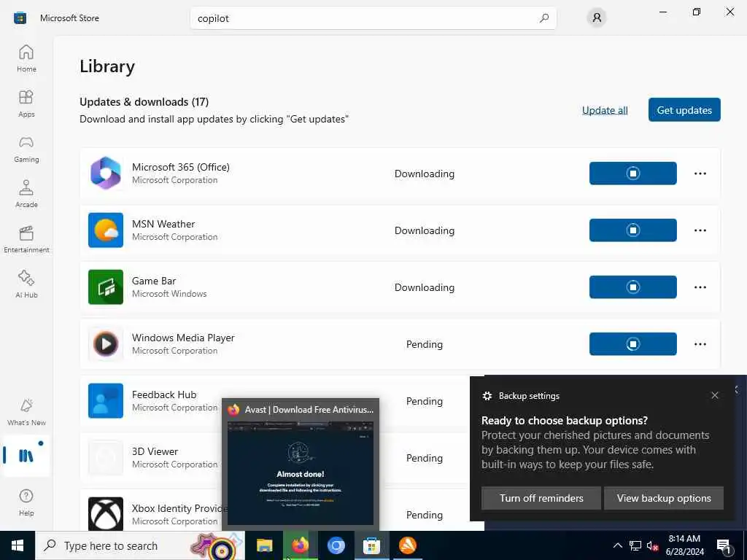Screen dimensions: 747x560
Task: Dismiss the Backup settings notification
Action: pyautogui.click(x=715, y=395)
